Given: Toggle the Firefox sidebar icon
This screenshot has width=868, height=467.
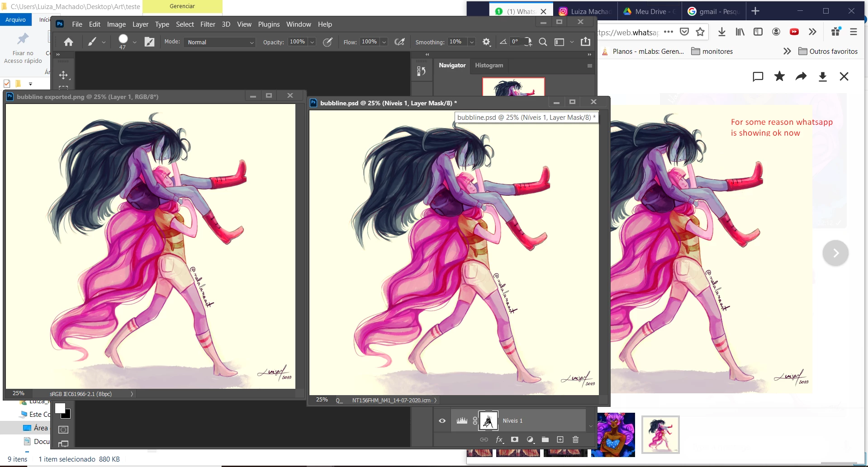Looking at the screenshot, I should click(758, 32).
